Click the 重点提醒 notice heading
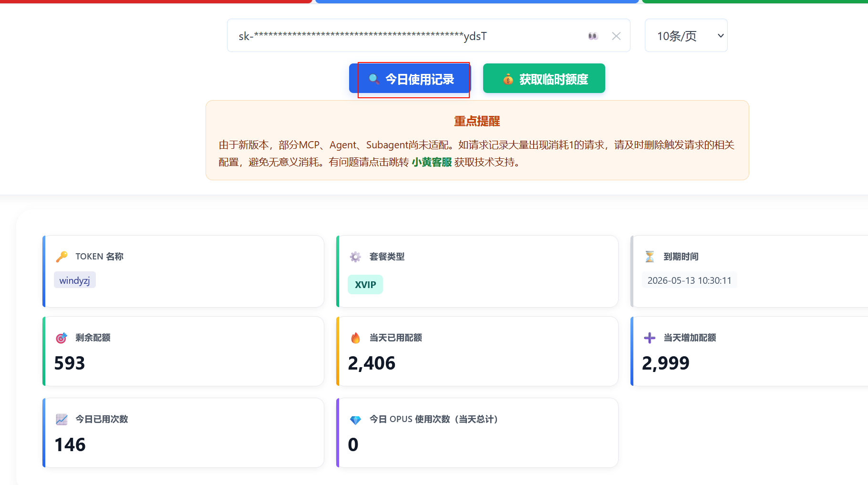Viewport: 868px width, 485px height. pyautogui.click(x=477, y=121)
